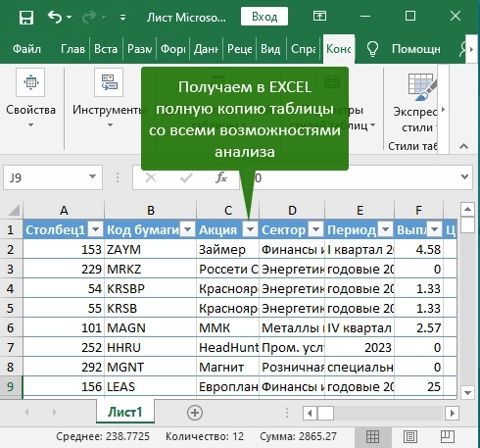480x448 pixels.
Task: Select column B header
Action: click(151, 210)
